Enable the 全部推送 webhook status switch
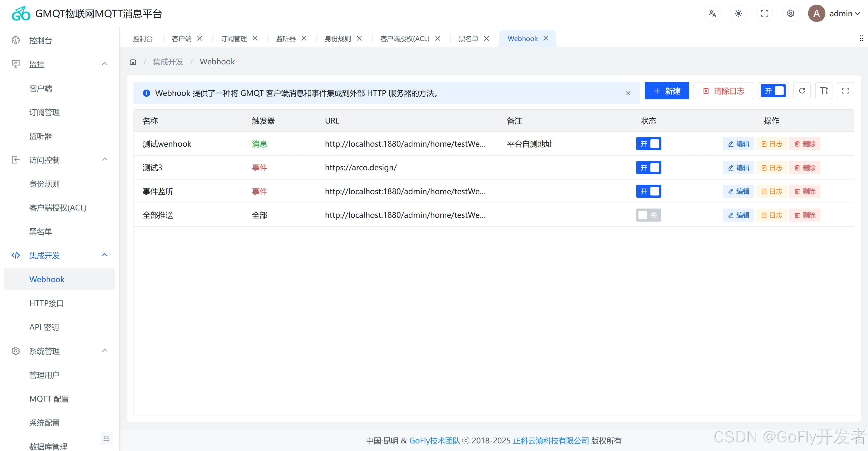The height and width of the screenshot is (451, 868). pos(648,215)
